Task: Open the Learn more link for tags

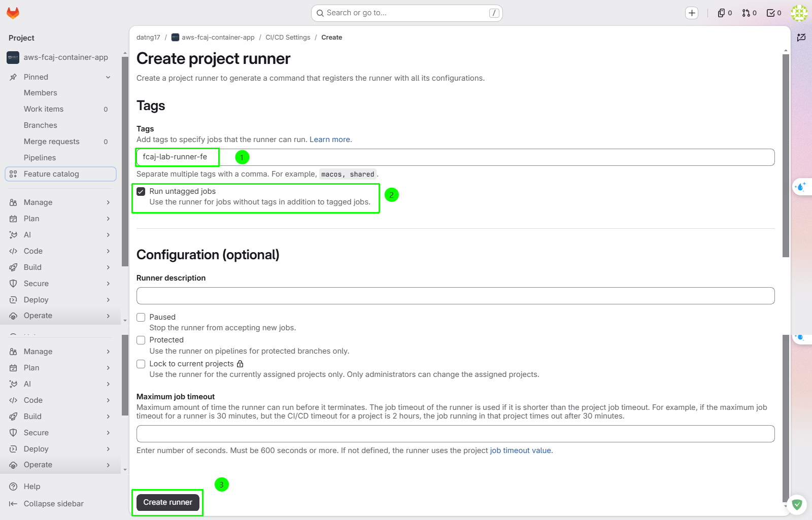Action: (330, 140)
